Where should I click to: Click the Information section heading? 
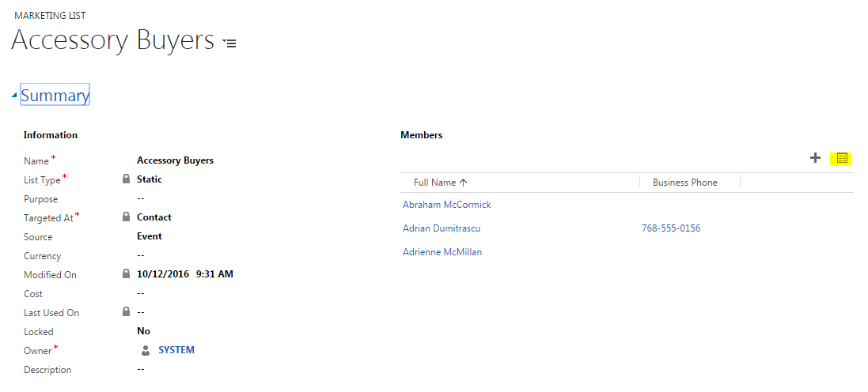click(51, 135)
